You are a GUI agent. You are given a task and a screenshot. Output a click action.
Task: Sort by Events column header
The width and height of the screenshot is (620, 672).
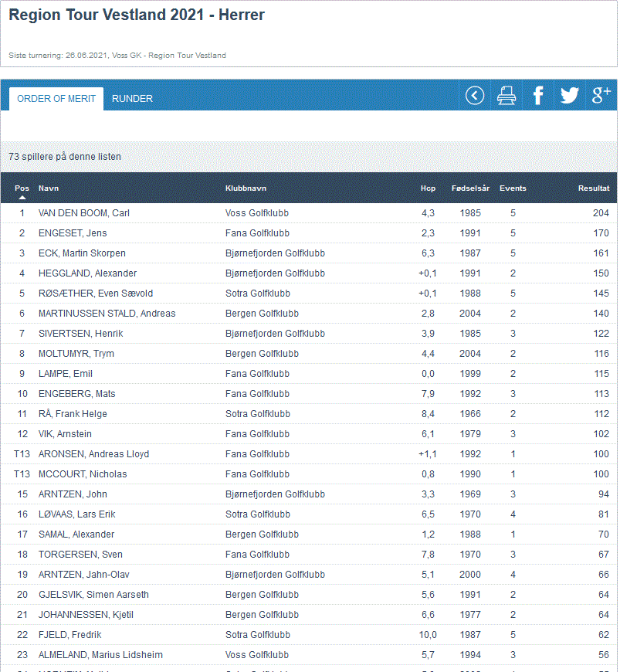513,188
